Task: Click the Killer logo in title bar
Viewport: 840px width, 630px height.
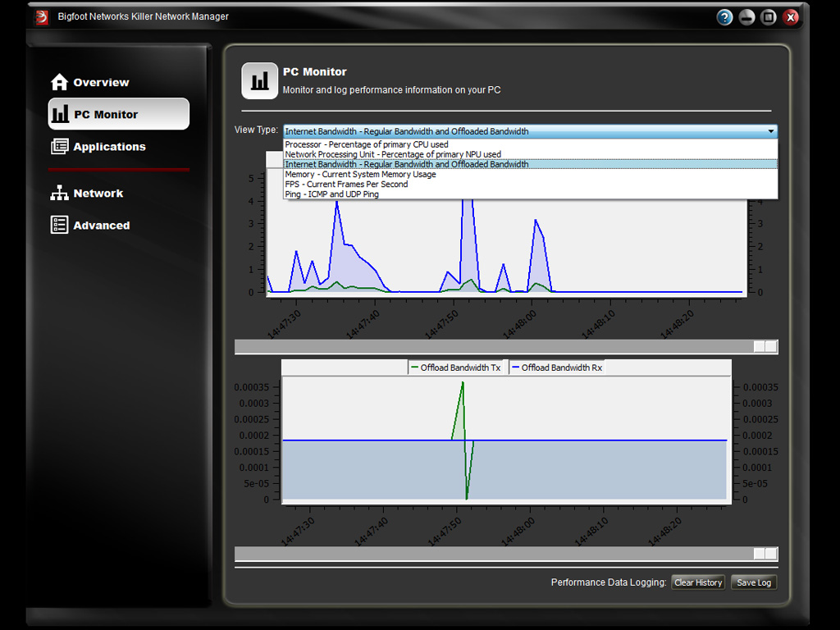Action: [x=42, y=17]
